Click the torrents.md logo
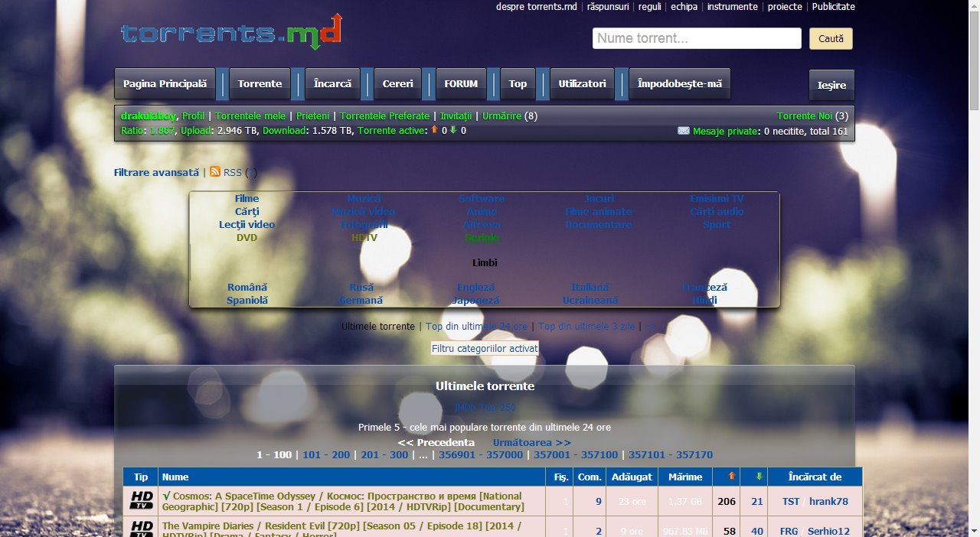 (x=230, y=34)
